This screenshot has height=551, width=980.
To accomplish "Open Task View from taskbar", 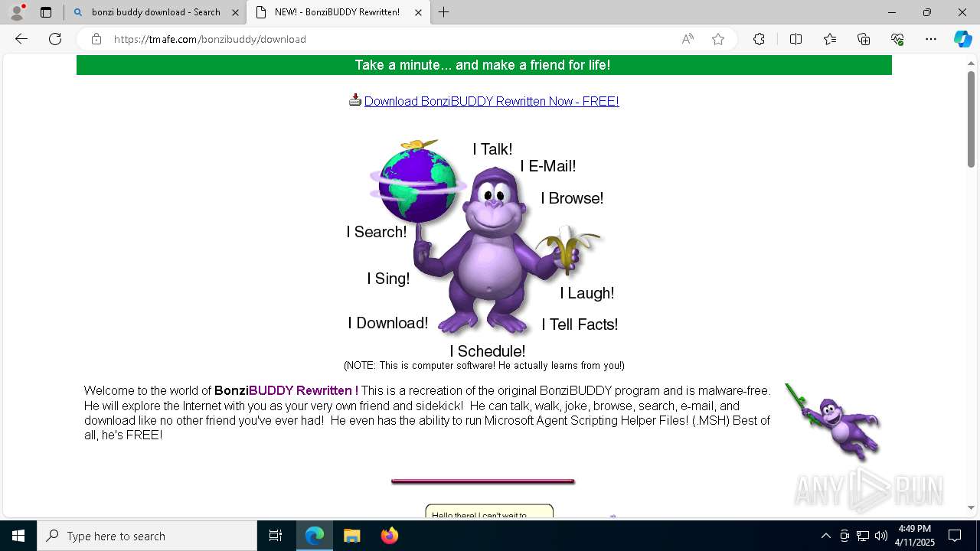I will [276, 536].
